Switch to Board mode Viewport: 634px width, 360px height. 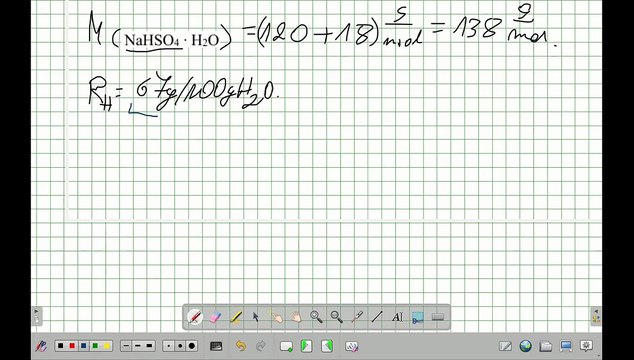tap(505, 346)
